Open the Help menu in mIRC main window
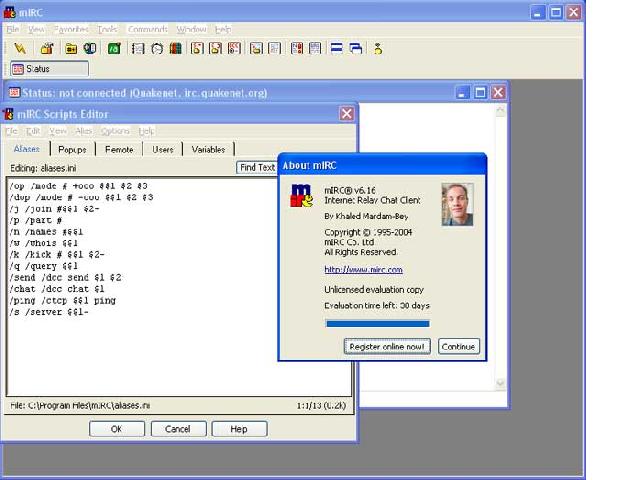Image resolution: width=640 pixels, height=480 pixels. [x=222, y=29]
